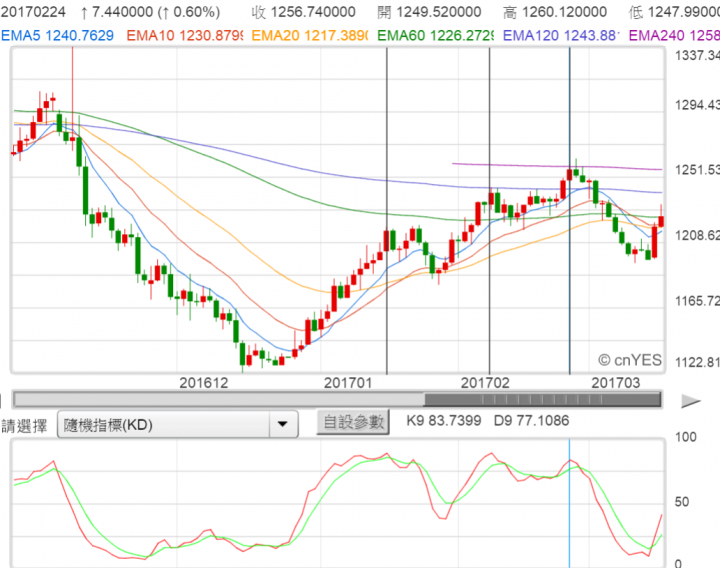720x568 pixels.
Task: Open the 隨機指標(KD) indicator dropdown
Action: click(165, 424)
